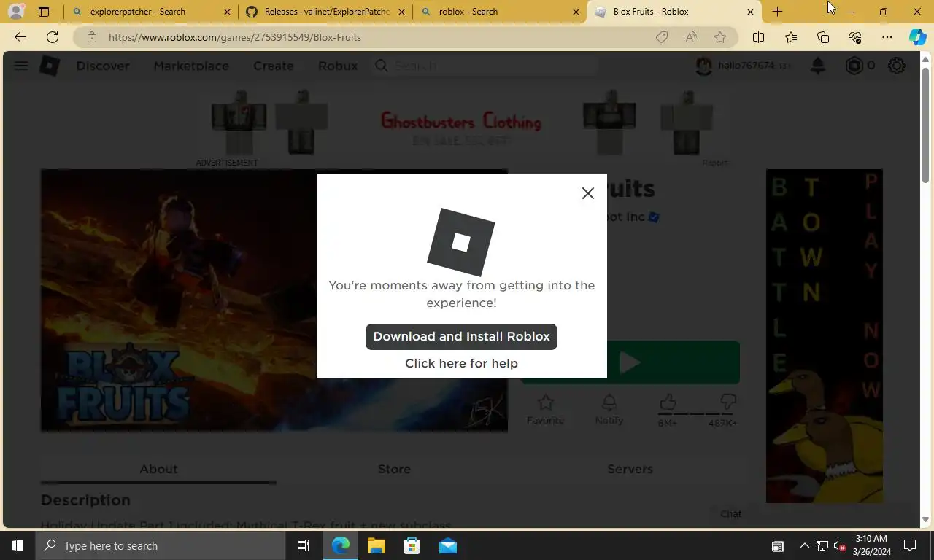Open the browser profile icon
934x560 pixels.
[15, 12]
